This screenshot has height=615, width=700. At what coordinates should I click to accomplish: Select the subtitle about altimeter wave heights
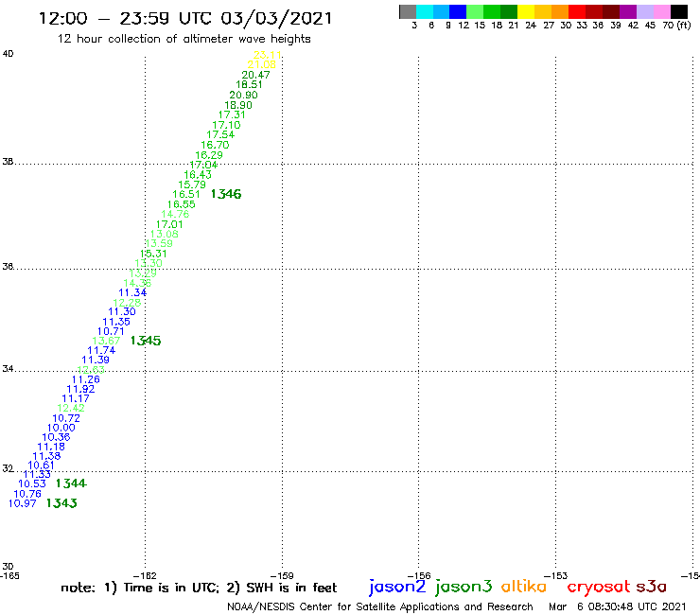(x=184, y=40)
